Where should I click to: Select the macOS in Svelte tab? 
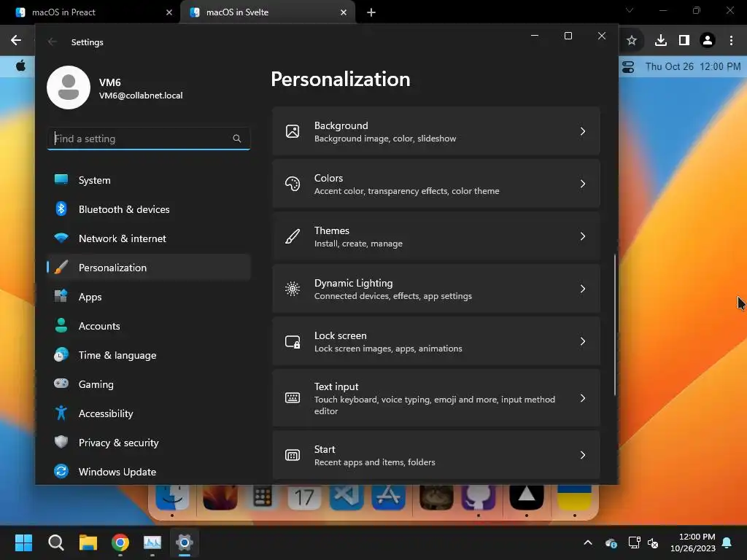268,12
